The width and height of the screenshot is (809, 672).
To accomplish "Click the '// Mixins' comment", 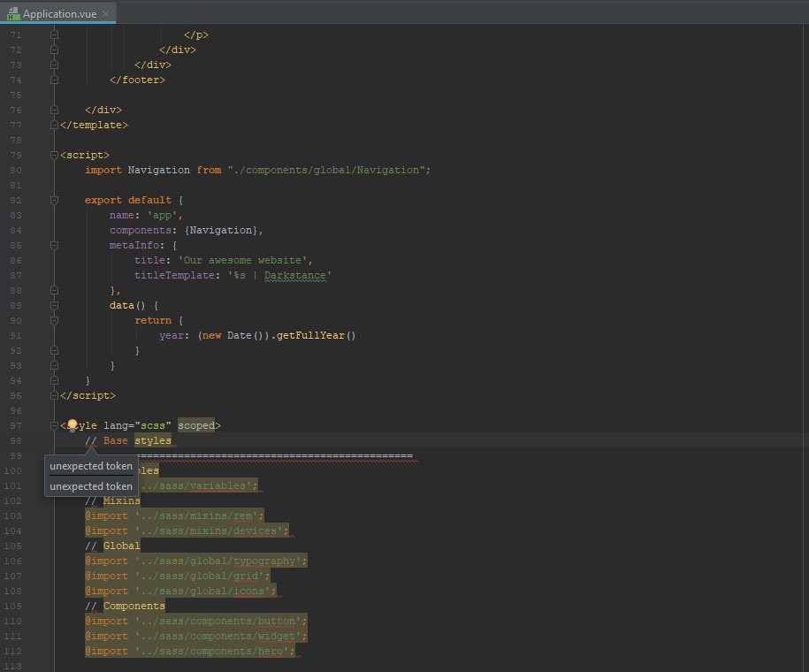I will pos(112,500).
